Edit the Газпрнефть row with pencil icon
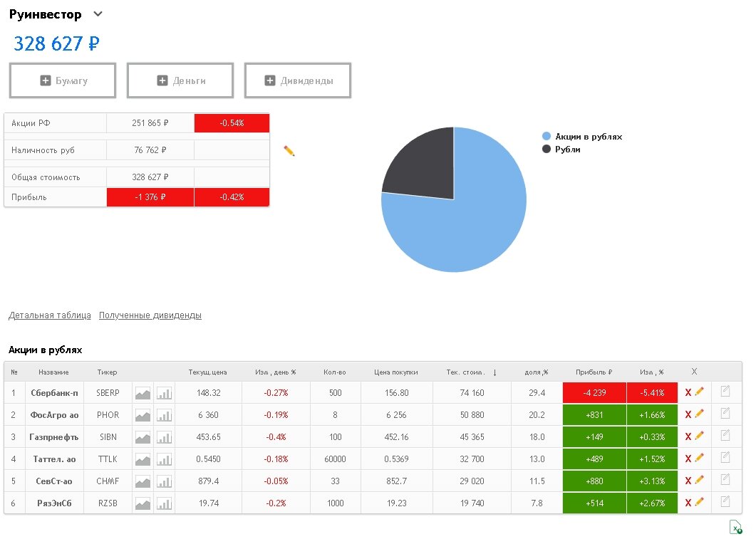The height and width of the screenshot is (539, 756). tap(699, 436)
